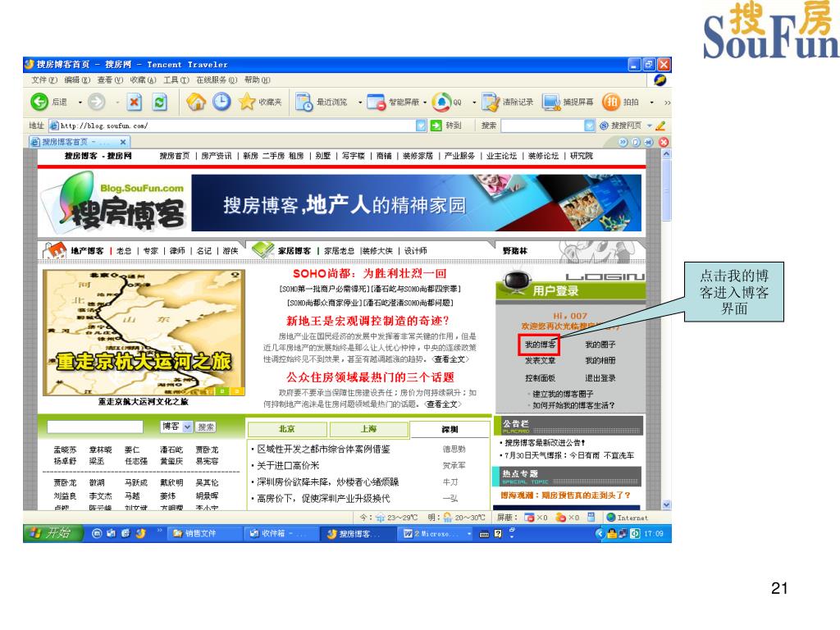Screen dimensions: 840x630
Task: Click the Tencent Traveler logo at menu bar end
Action: [x=660, y=80]
